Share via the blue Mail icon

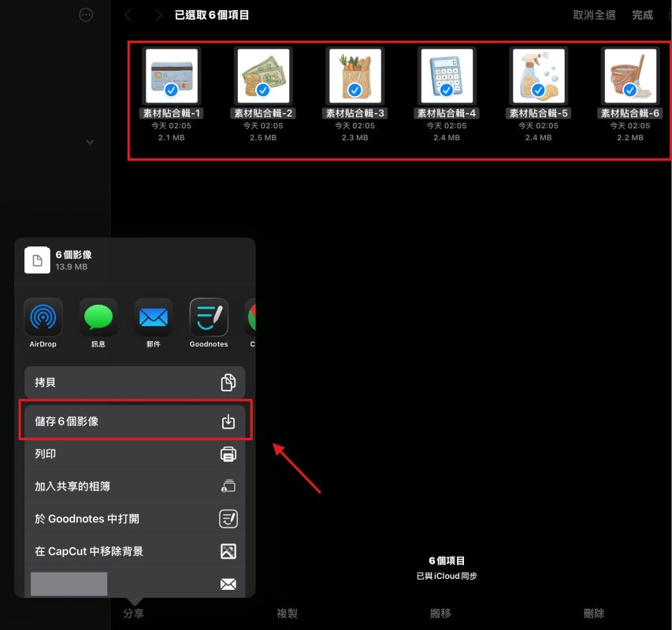click(x=154, y=317)
